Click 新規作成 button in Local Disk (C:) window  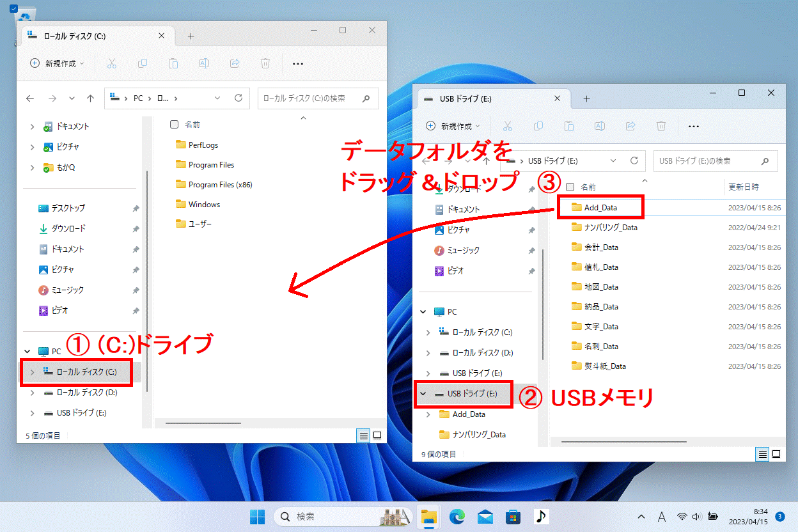58,63
